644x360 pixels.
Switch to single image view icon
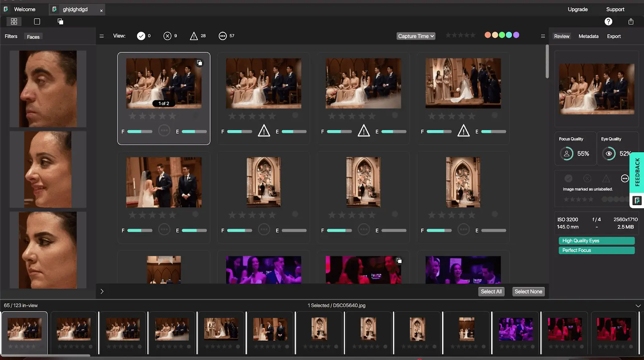pyautogui.click(x=37, y=22)
